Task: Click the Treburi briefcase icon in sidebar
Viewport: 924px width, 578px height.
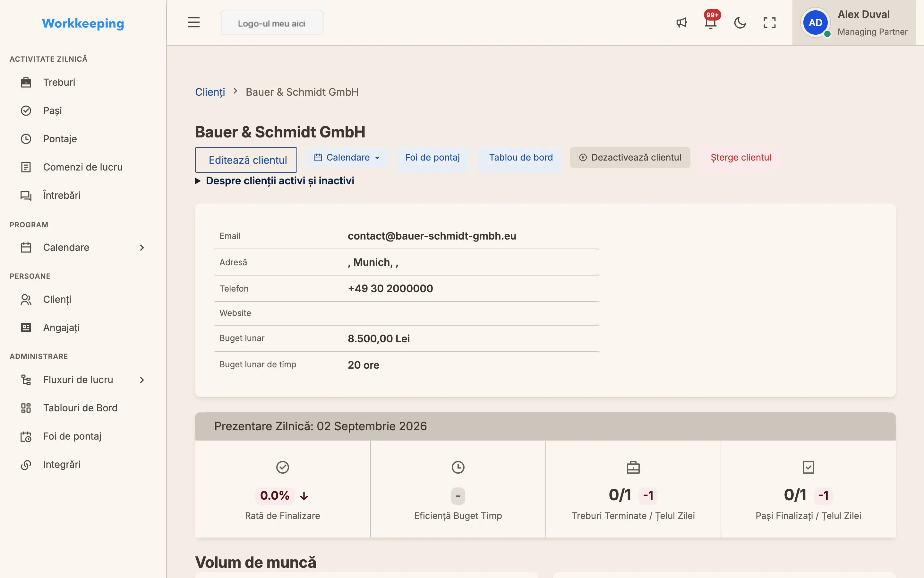Action: 26,82
